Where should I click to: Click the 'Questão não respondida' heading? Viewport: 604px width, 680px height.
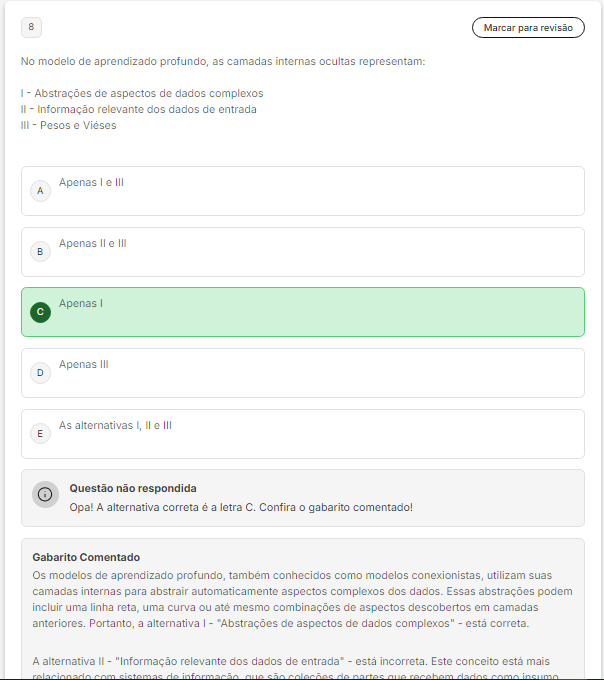(x=133, y=488)
